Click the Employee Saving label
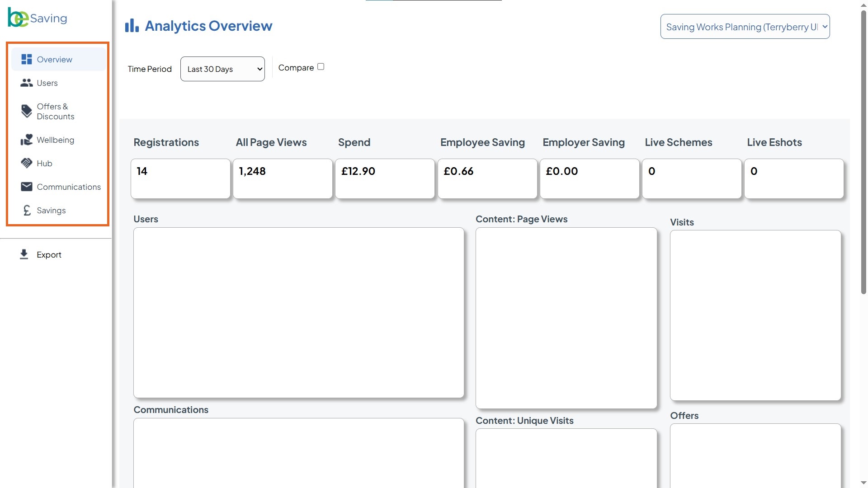The height and width of the screenshot is (488, 868). click(x=482, y=142)
